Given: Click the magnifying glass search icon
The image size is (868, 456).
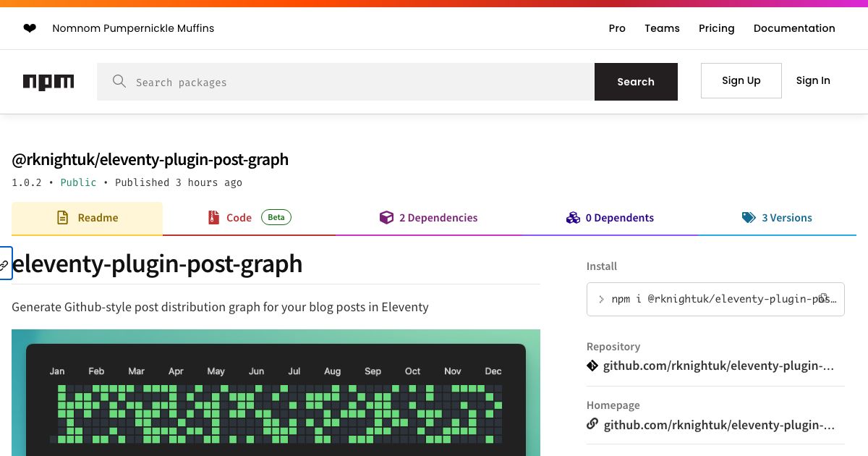Looking at the screenshot, I should tap(119, 81).
